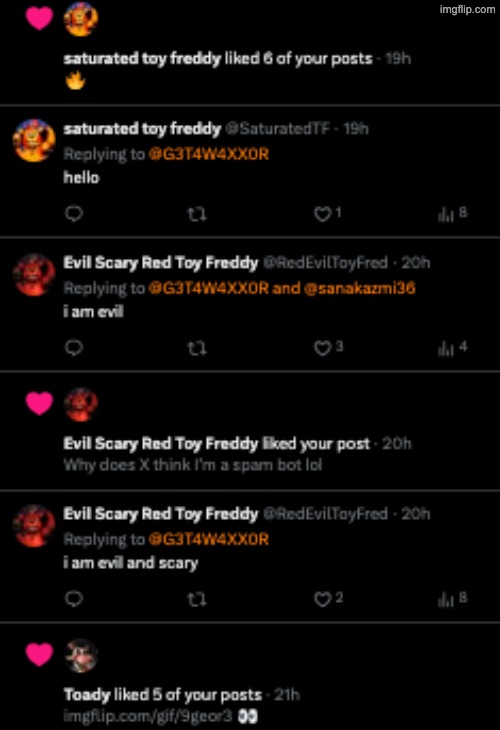This screenshot has height=730, width=500.
Task: Repost the "hello" reply
Action: click(196, 214)
